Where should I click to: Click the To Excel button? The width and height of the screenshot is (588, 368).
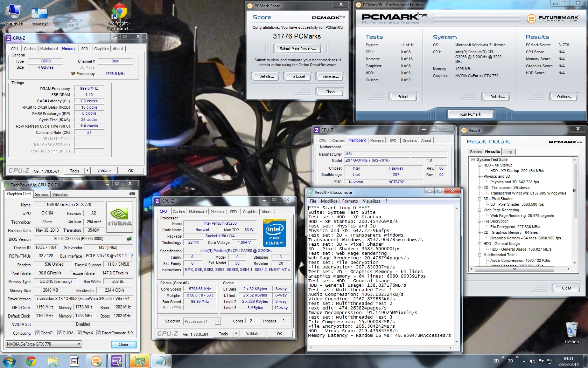pyautogui.click(x=297, y=76)
